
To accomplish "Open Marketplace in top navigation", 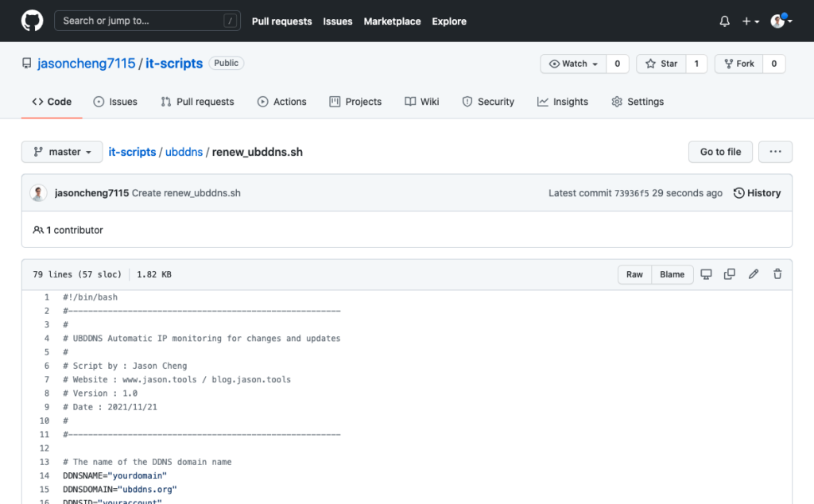I will (392, 21).
